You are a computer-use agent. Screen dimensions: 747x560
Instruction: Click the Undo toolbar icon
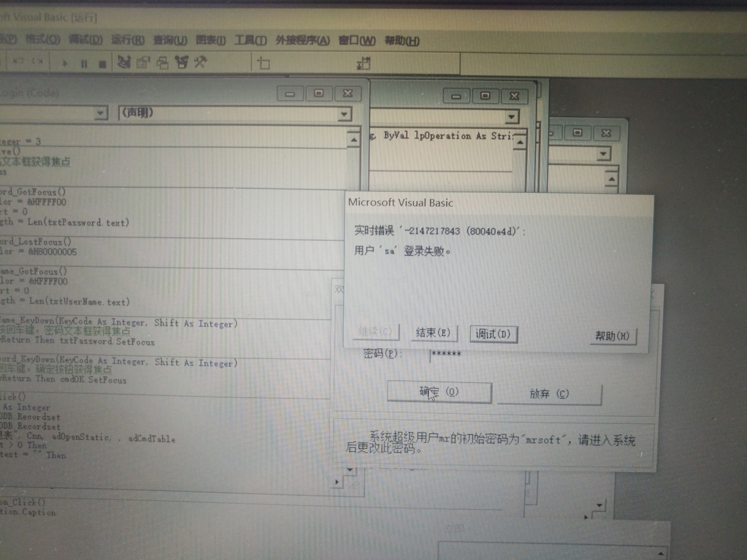[19, 61]
